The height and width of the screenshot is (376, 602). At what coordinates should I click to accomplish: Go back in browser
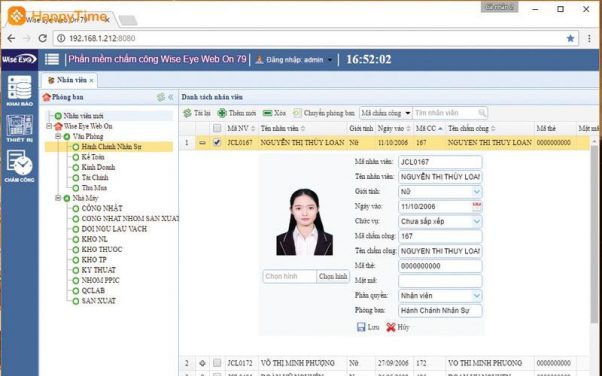[x=11, y=38]
